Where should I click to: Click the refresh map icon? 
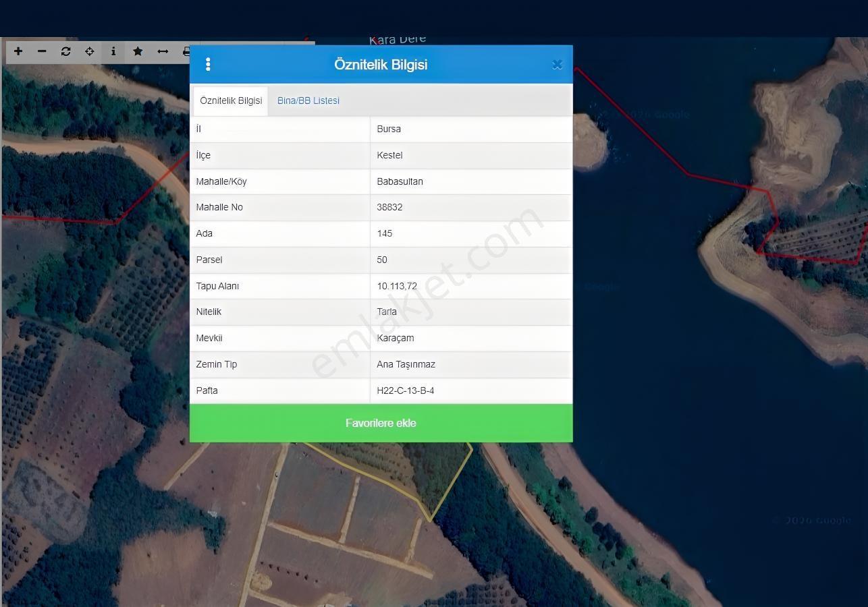pyautogui.click(x=65, y=51)
